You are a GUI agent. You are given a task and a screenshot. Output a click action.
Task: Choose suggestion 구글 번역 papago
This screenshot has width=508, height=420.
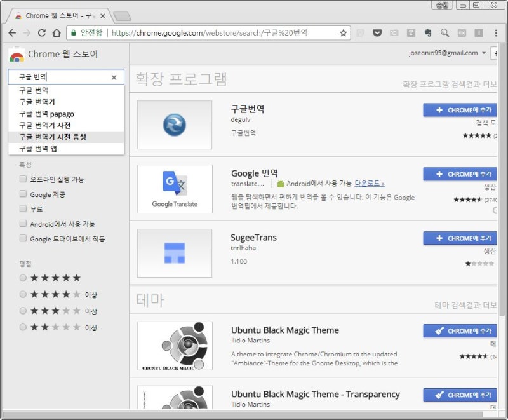pyautogui.click(x=66, y=114)
